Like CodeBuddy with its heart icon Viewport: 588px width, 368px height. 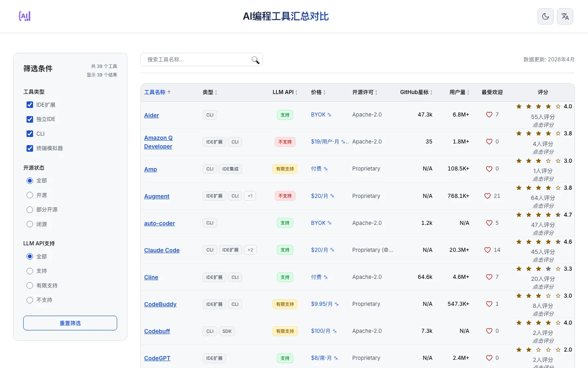pyautogui.click(x=489, y=304)
